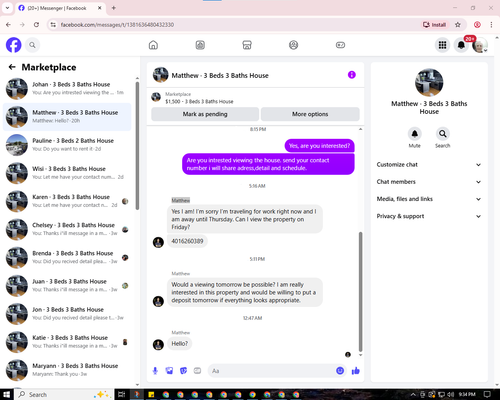Bookmark this page with the star
This screenshot has width=500, height=400.
pyautogui.click(x=458, y=25)
